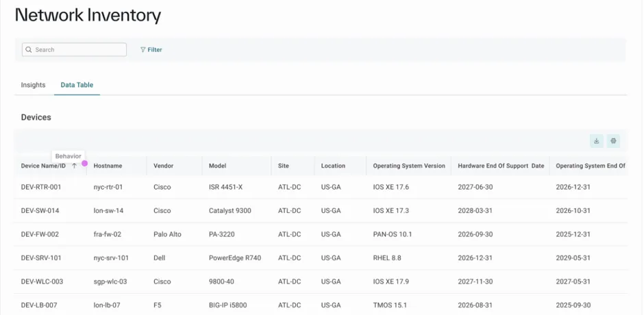Viewport: 644px width, 315px height.
Task: Click hostname lon-lb-07
Action: (x=107, y=305)
